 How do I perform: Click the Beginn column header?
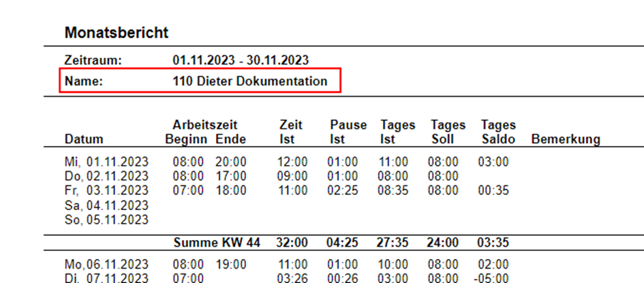coord(185,139)
